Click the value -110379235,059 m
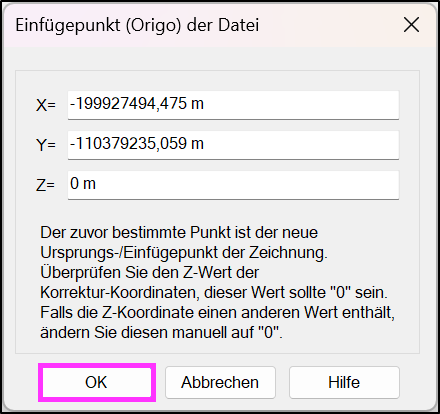 click(137, 144)
